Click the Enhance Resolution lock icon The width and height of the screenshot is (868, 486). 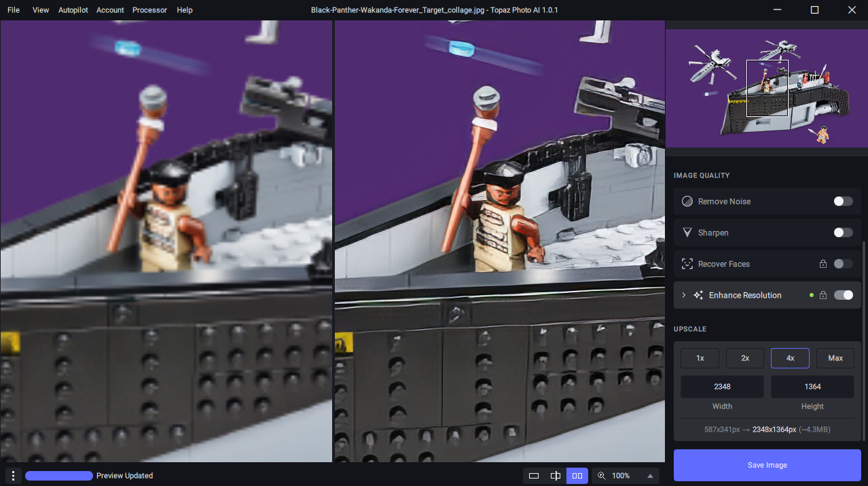[x=822, y=295]
